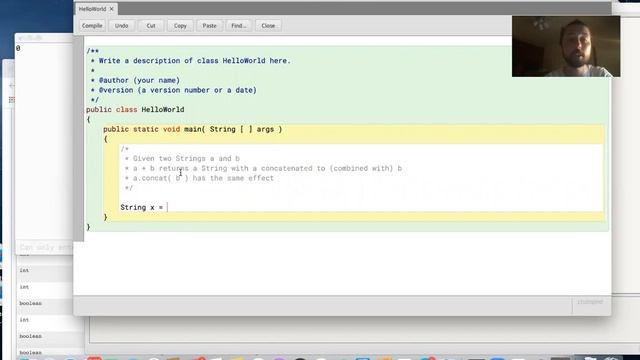640x360 pixels.
Task: Click the "@author (your name)" comment line
Action: coord(139,80)
